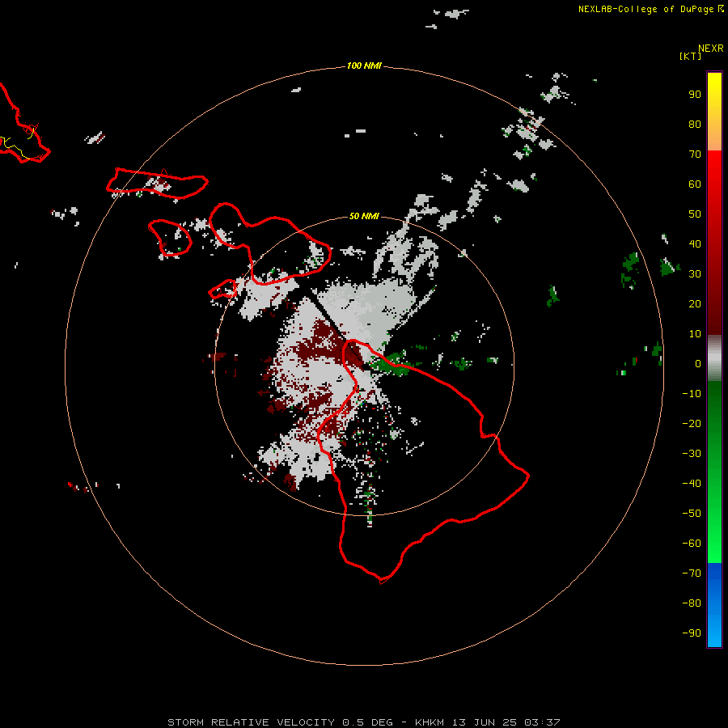The height and width of the screenshot is (728, 728).
Task: Click the 90 value on the velocity scale
Action: (695, 95)
